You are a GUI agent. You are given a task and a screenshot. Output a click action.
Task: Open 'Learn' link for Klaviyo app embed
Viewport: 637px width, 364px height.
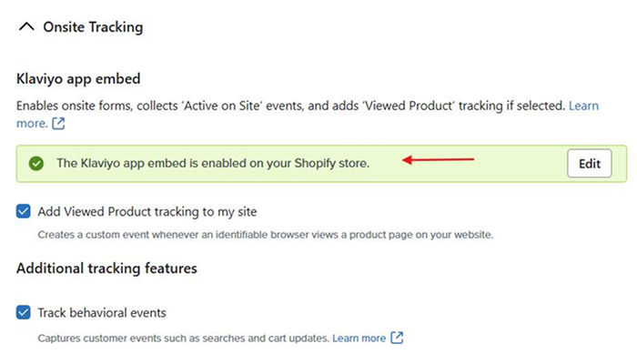click(x=583, y=106)
